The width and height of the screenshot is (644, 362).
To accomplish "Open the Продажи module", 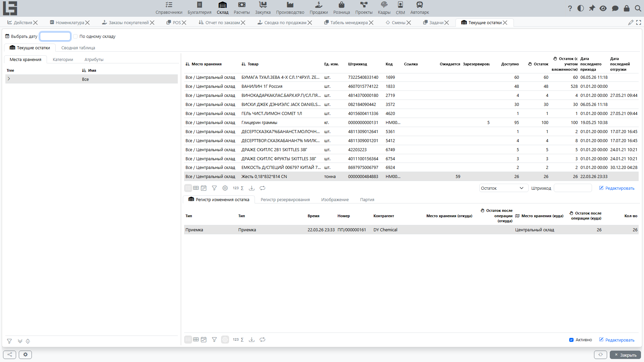I will click(x=319, y=8).
